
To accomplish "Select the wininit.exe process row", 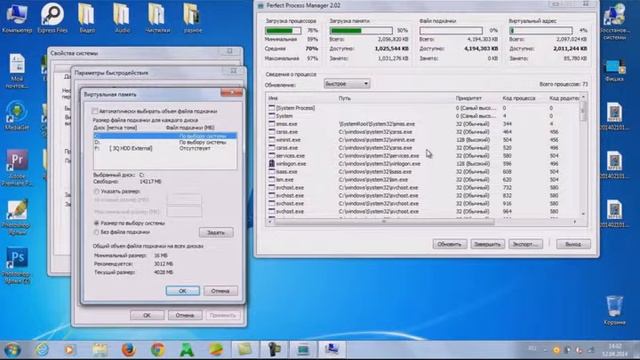I will click(x=423, y=140).
